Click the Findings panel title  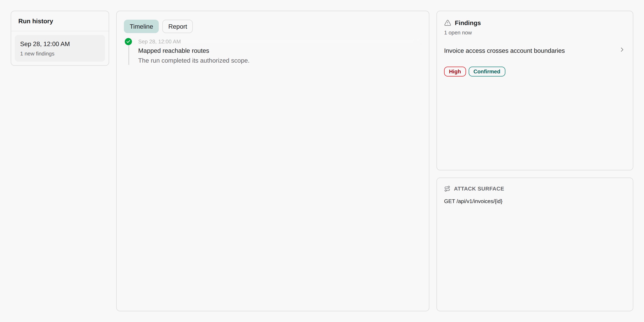pos(468,23)
